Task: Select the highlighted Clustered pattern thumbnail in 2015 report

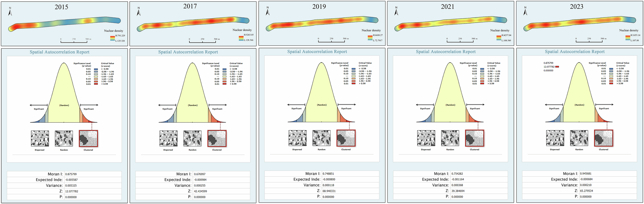Action: pos(88,139)
